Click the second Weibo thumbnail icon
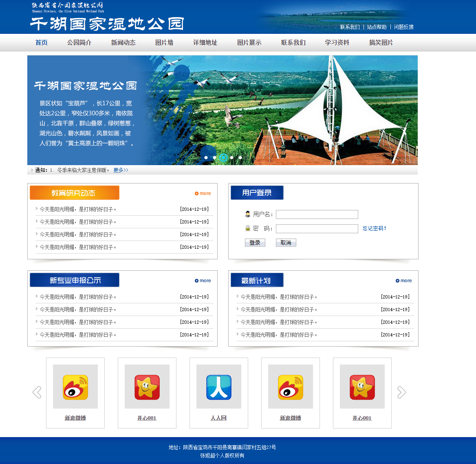The height and width of the screenshot is (464, 476). 290,386
